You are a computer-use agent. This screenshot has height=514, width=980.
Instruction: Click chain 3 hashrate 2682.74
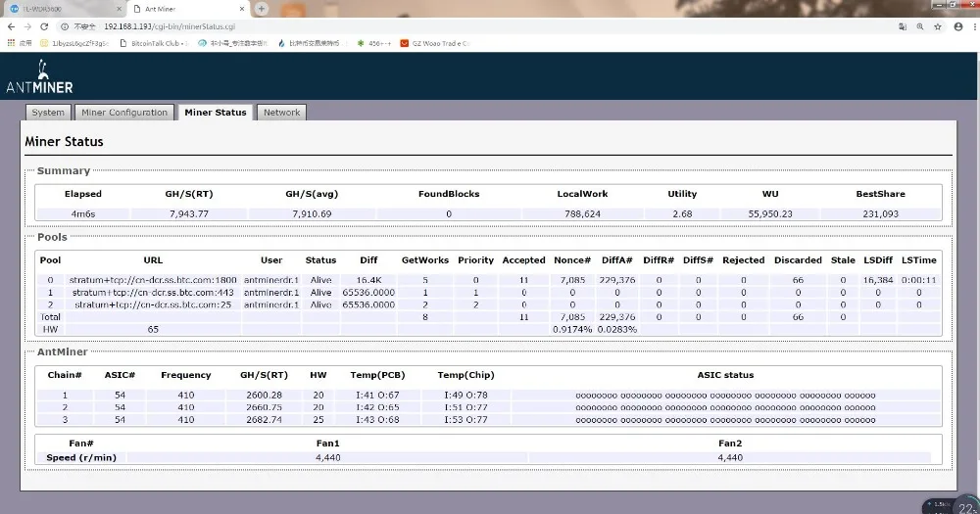point(264,420)
